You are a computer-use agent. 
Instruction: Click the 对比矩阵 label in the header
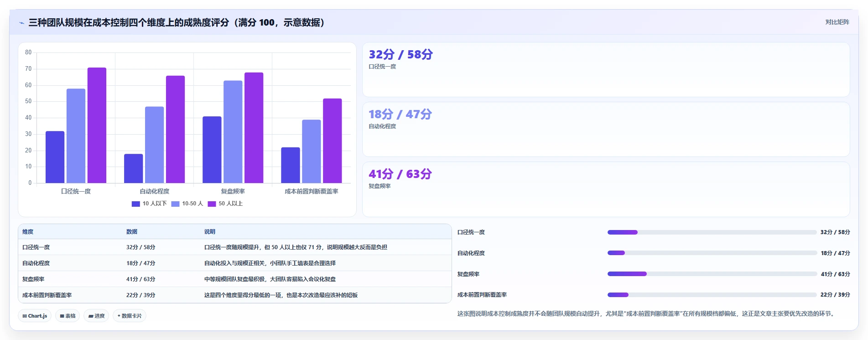pyautogui.click(x=837, y=22)
